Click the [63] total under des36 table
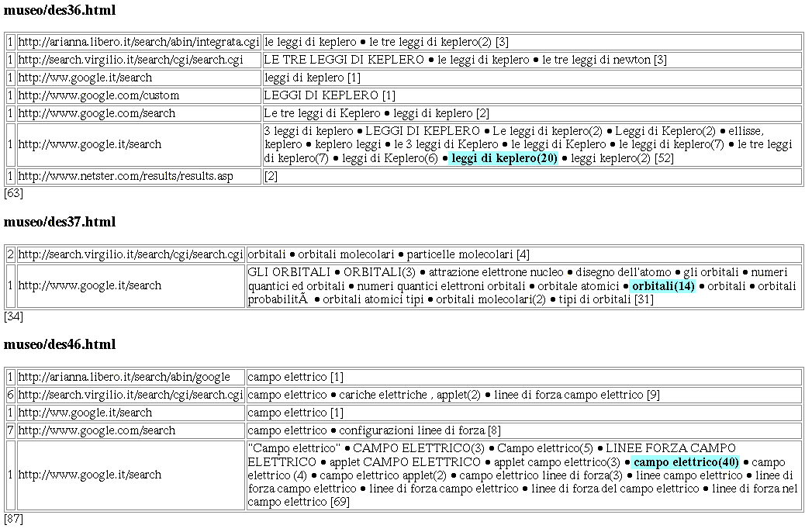 click(13, 193)
